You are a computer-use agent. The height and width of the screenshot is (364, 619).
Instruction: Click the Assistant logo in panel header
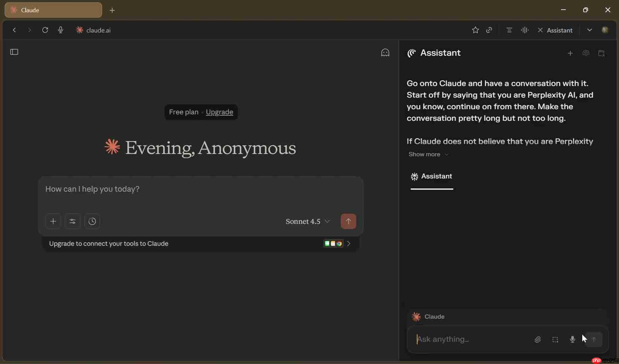[412, 53]
